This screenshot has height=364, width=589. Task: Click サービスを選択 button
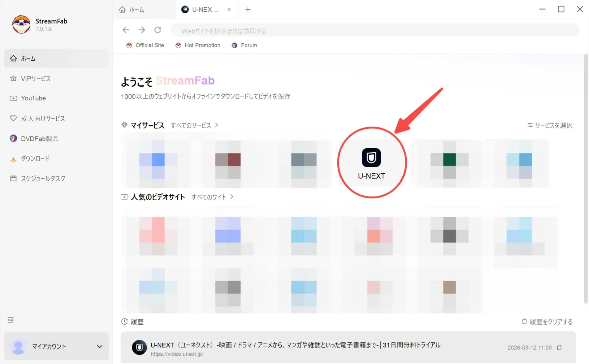[550, 125]
